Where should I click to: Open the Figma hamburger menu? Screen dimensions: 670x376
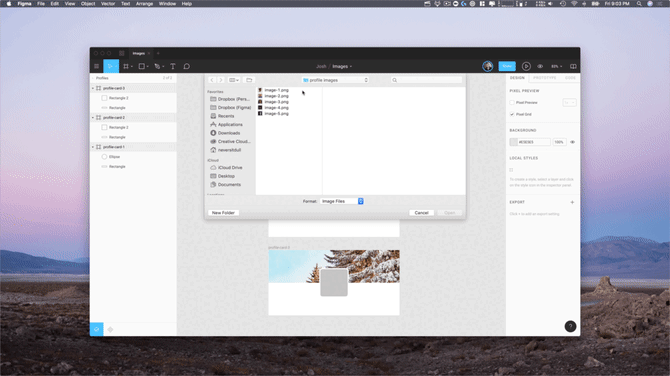point(97,66)
